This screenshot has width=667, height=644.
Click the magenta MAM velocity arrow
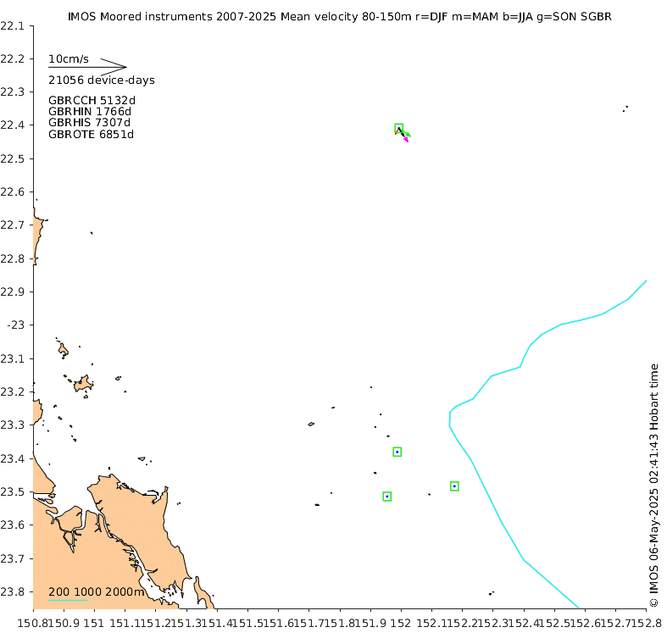[x=406, y=139]
